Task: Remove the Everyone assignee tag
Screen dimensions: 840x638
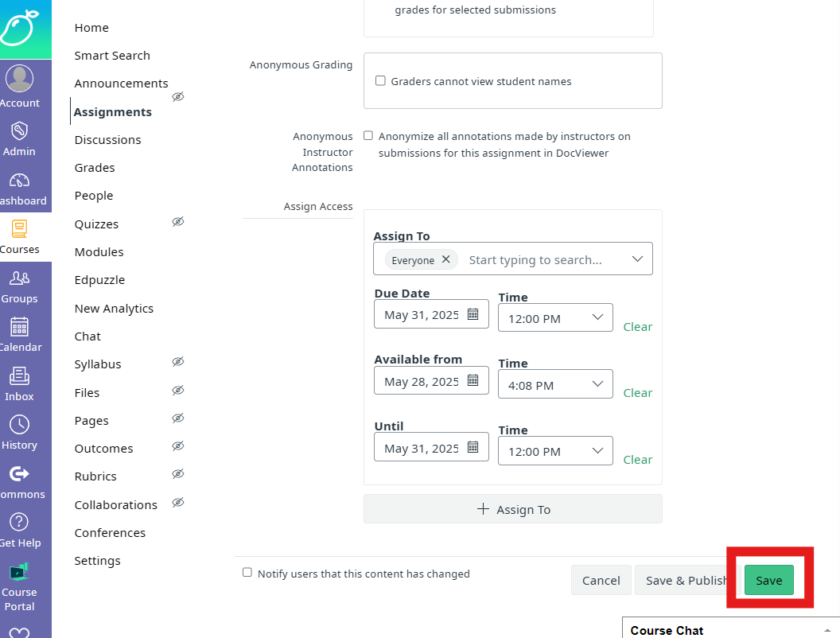Action: 445,259
